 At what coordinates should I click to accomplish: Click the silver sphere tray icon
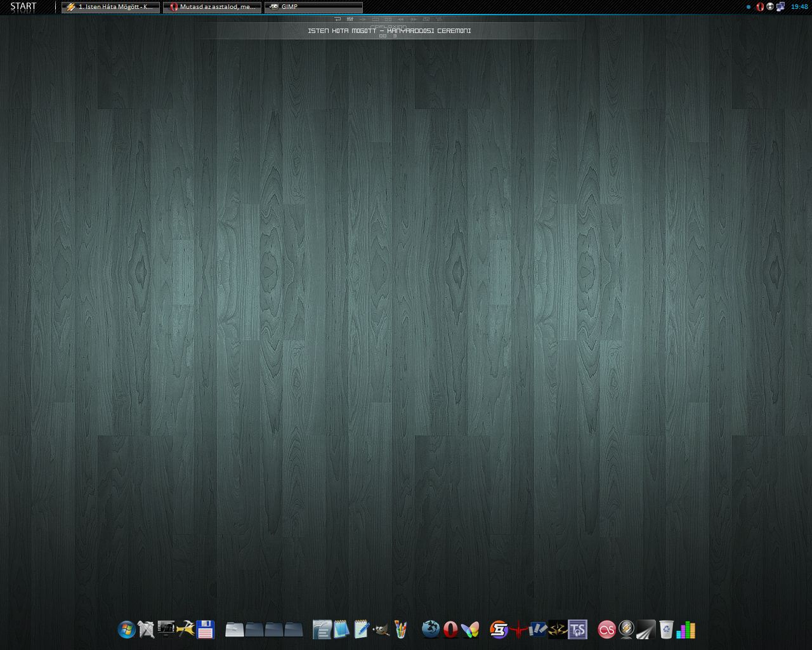[770, 7]
